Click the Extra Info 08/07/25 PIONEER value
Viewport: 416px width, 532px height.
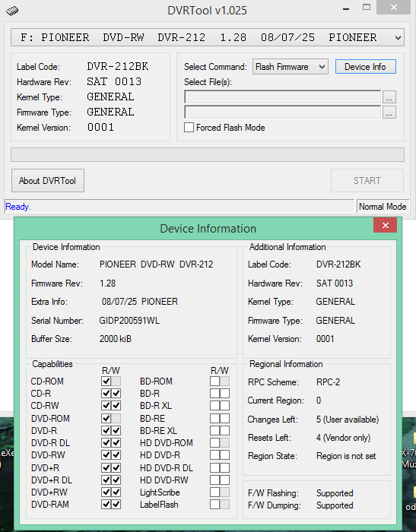pyautogui.click(x=140, y=302)
